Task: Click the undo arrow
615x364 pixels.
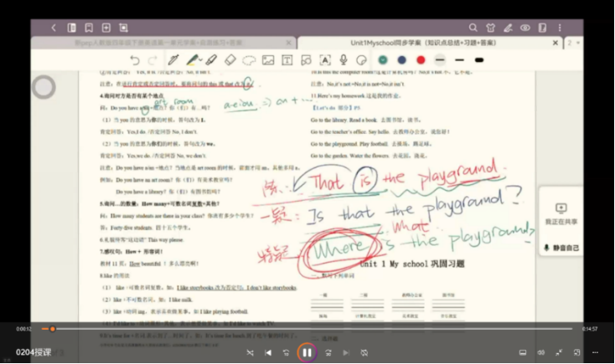Action: pos(134,60)
